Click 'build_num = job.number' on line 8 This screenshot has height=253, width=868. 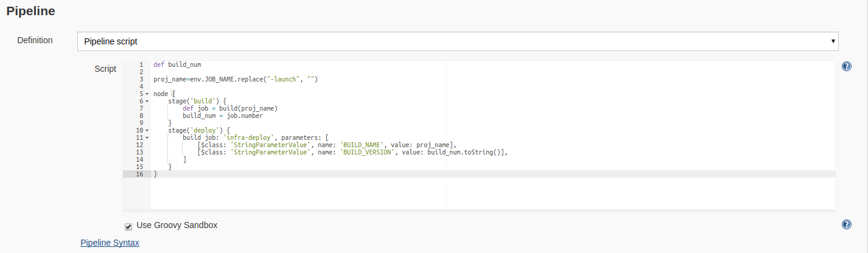223,116
